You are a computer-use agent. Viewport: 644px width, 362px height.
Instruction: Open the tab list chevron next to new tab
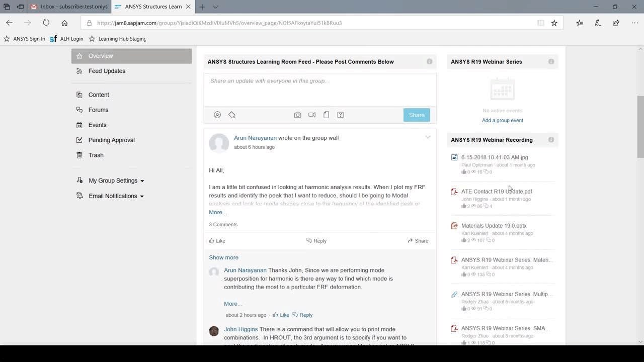(215, 7)
